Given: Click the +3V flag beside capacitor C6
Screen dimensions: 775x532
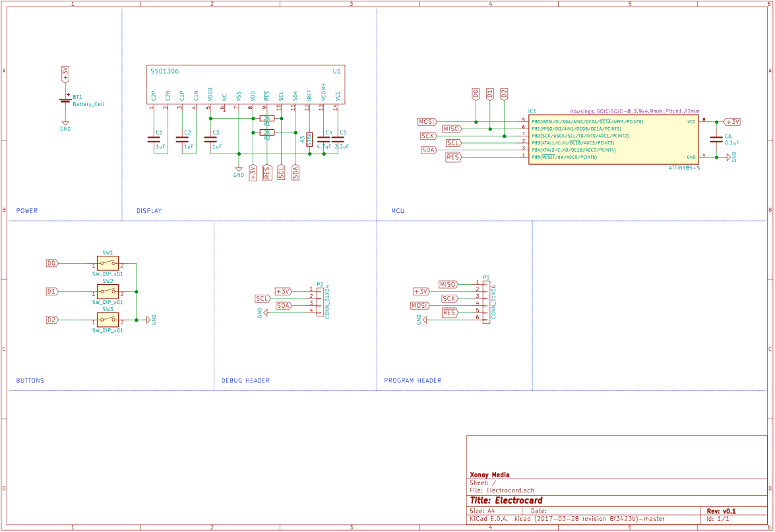Looking at the screenshot, I should point(731,122).
